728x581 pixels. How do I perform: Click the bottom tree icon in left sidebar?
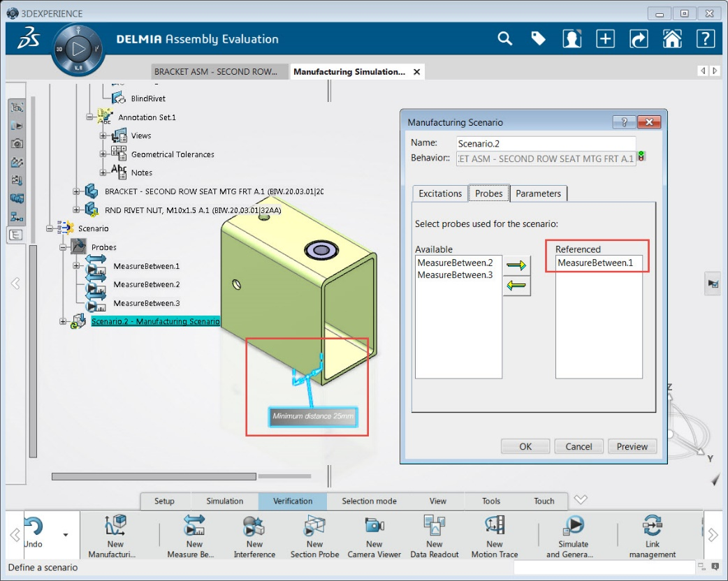click(16, 235)
